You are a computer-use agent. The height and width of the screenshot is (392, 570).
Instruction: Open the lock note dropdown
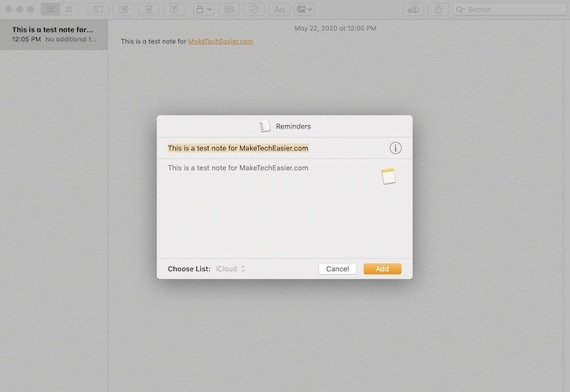[204, 10]
